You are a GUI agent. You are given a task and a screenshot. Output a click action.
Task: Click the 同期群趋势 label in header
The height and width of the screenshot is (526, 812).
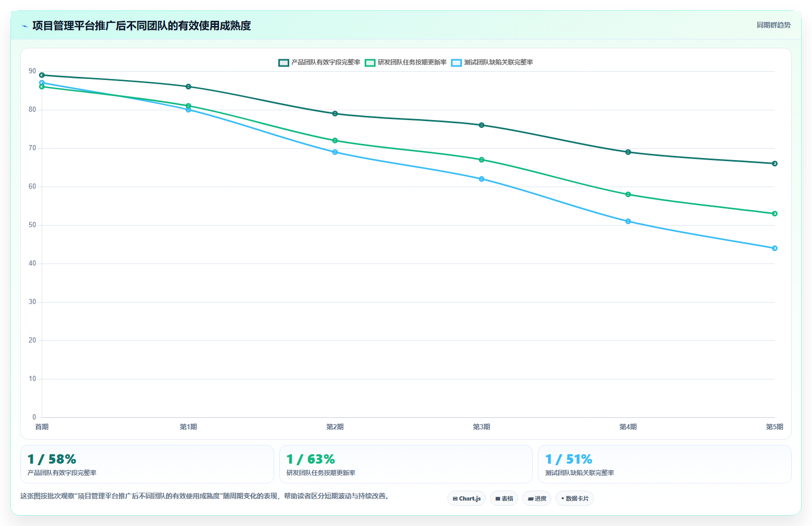click(x=774, y=25)
